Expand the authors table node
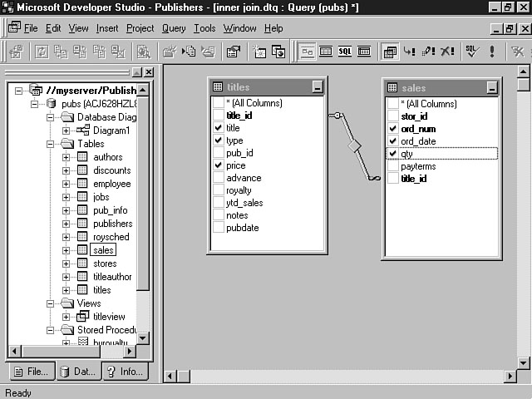532x399 pixels. point(66,157)
